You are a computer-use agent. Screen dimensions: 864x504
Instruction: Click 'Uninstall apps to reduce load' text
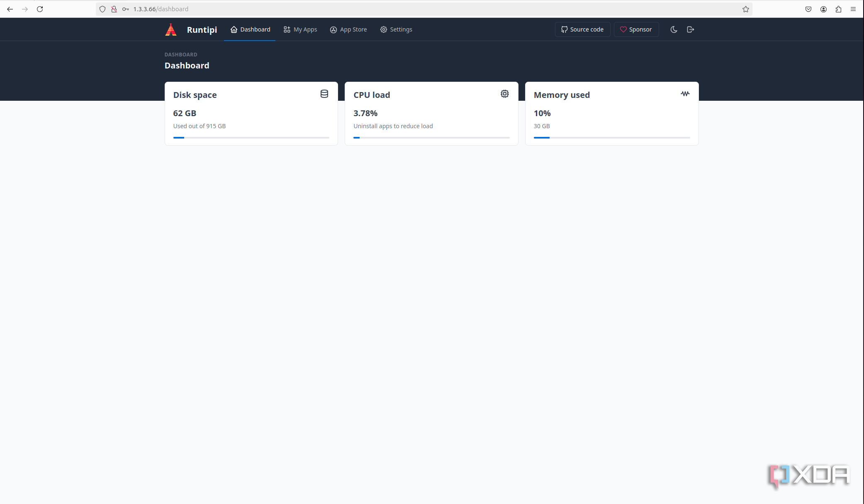coord(393,126)
